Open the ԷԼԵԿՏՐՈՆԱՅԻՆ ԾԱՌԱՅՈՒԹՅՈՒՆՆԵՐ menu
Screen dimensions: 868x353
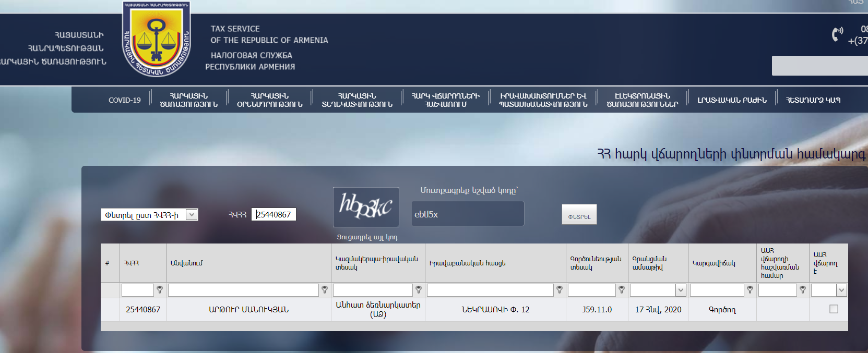(x=642, y=100)
